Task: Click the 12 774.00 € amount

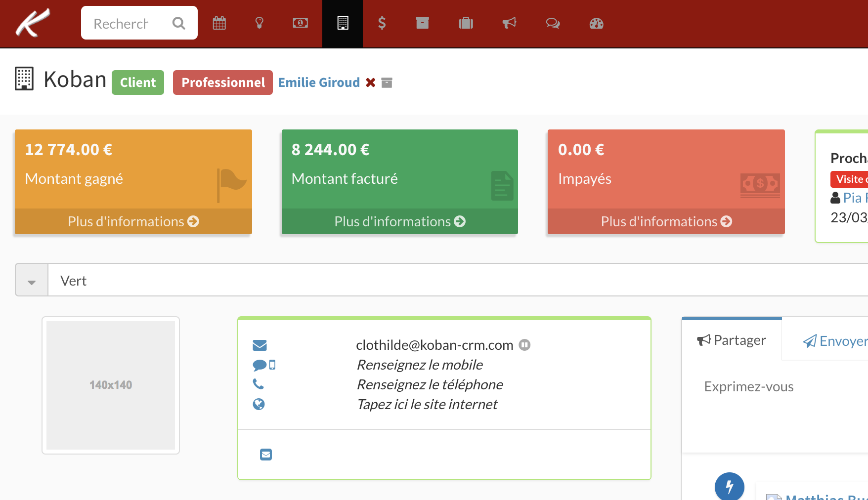Action: pyautogui.click(x=69, y=150)
